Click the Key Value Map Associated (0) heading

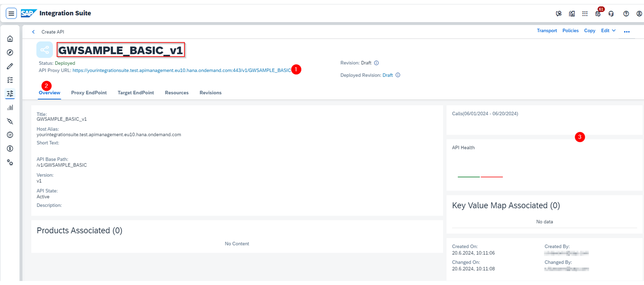tap(506, 206)
